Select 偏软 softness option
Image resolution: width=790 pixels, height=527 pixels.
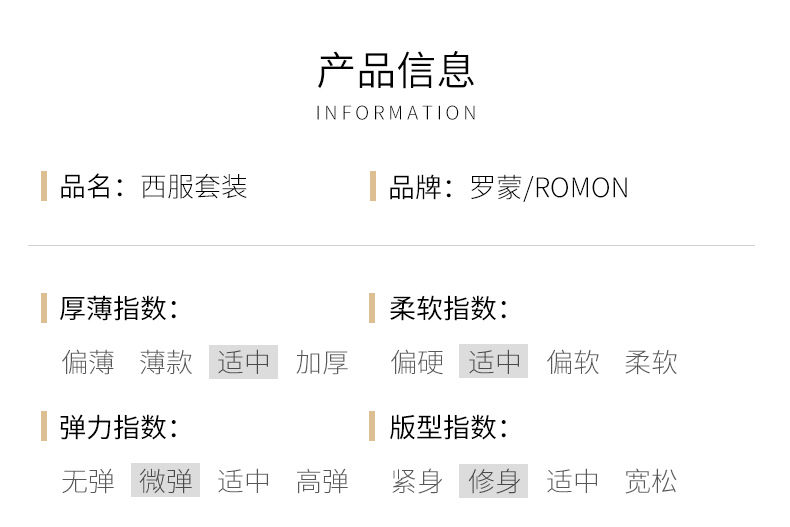point(573,362)
